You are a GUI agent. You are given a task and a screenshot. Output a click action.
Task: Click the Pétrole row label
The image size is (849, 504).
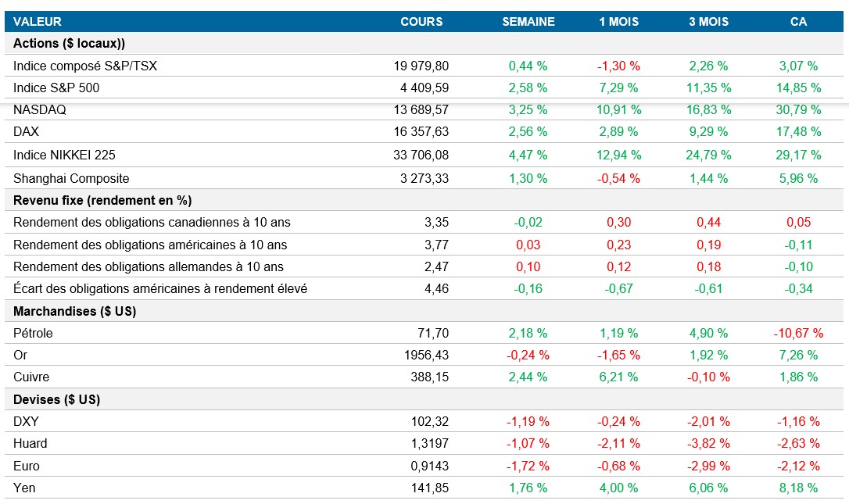point(33,333)
